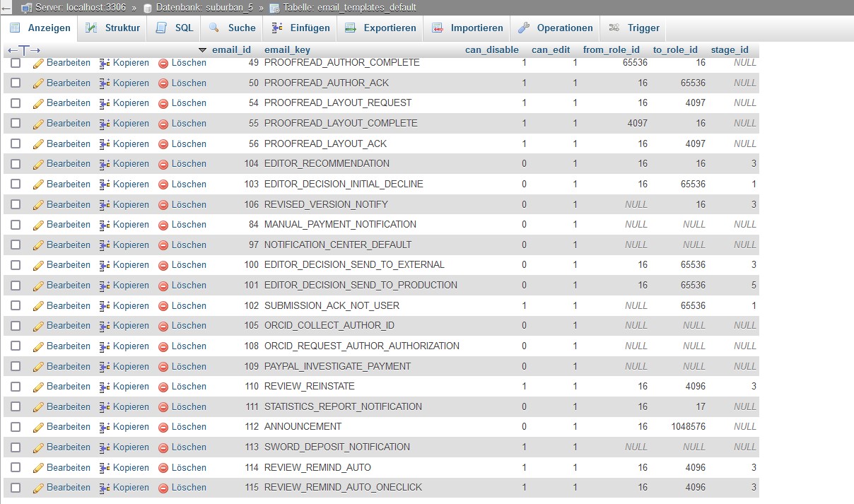Click pencil edit icon for PROOFREAD_AUTHOR_ACK row
The width and height of the screenshot is (854, 504).
(x=38, y=83)
